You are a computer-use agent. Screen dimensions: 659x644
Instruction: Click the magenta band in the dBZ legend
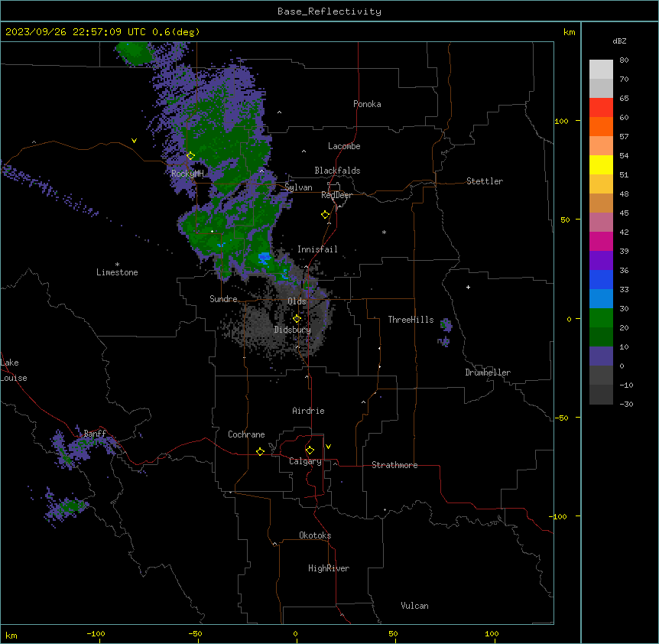[601, 241]
